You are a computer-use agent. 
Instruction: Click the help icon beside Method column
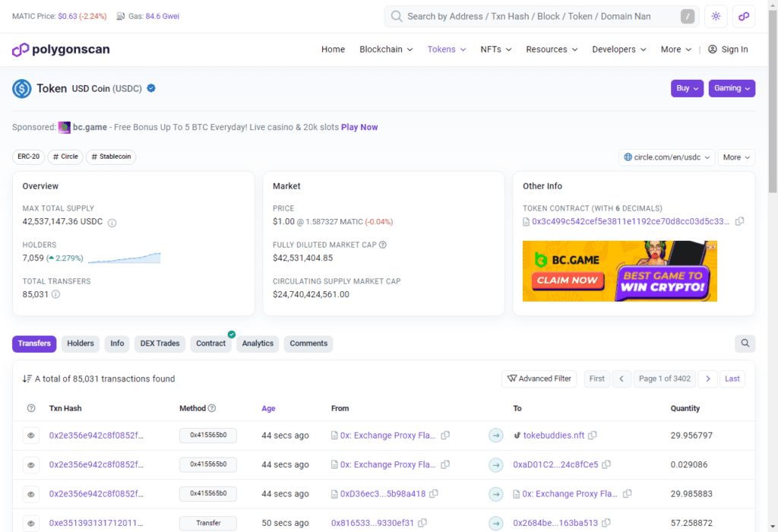(x=212, y=408)
